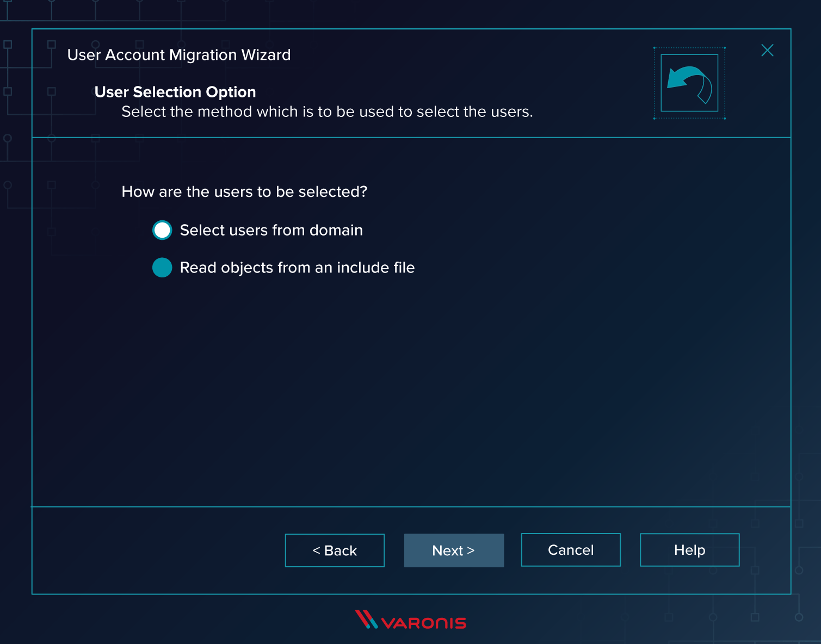
Task: Click the teal-highlighted Next action
Action: [454, 550]
